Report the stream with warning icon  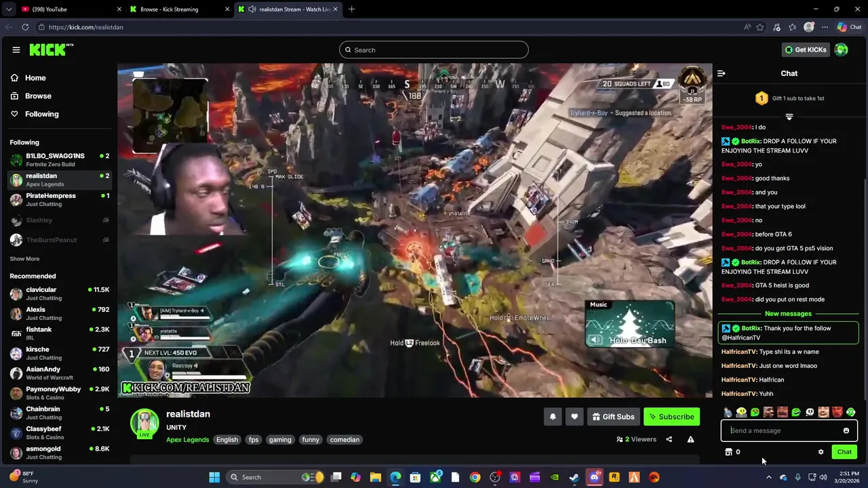(x=690, y=439)
